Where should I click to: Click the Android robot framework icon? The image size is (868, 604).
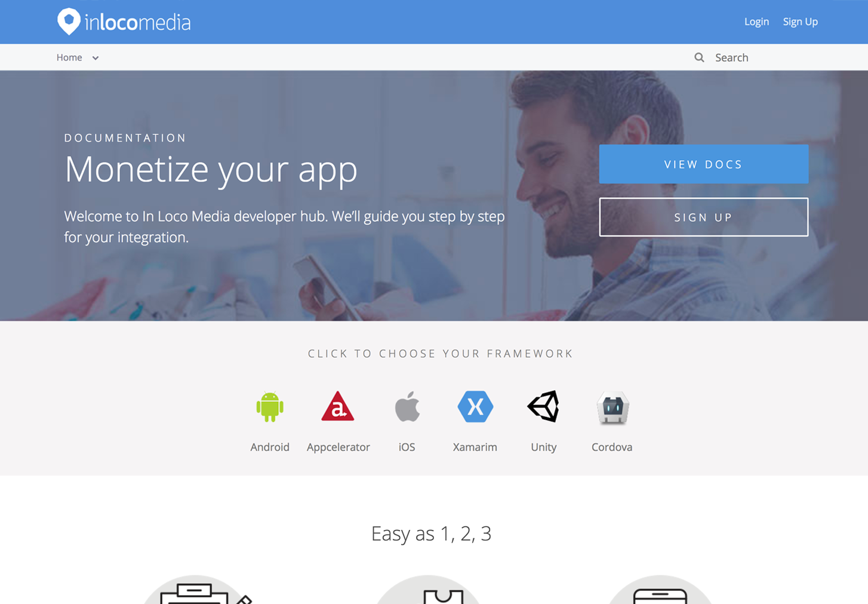pyautogui.click(x=270, y=407)
